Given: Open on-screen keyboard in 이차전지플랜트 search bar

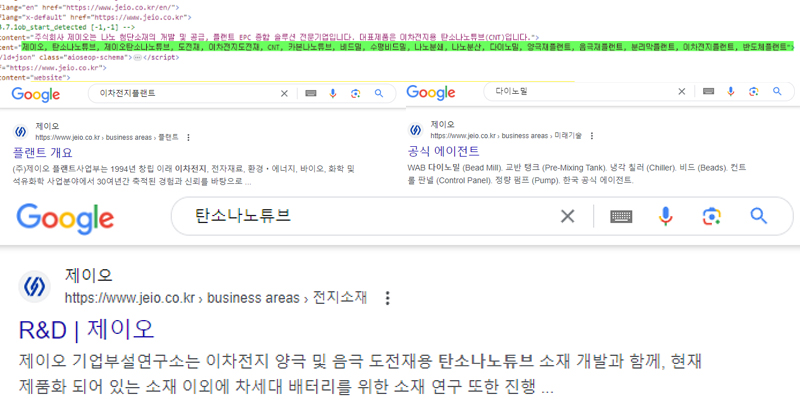Looking at the screenshot, I should point(311,93).
